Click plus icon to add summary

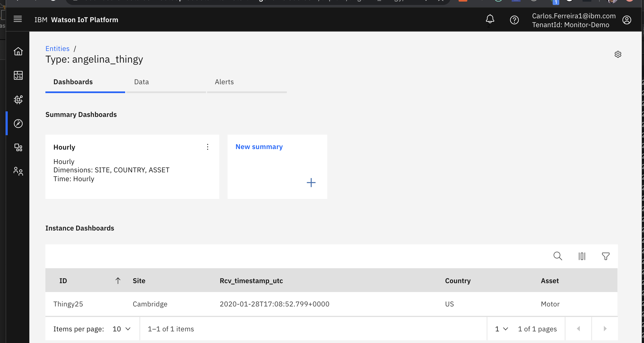coord(311,183)
